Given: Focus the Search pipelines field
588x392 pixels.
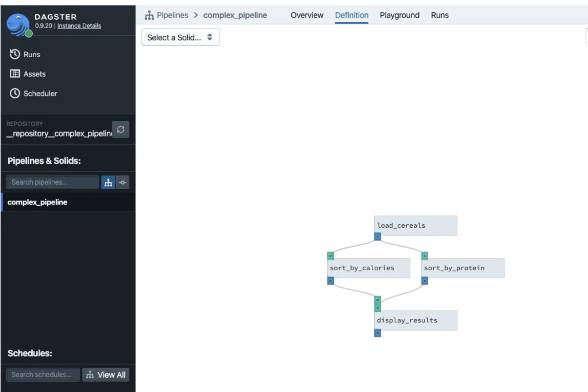Looking at the screenshot, I should tap(52, 182).
